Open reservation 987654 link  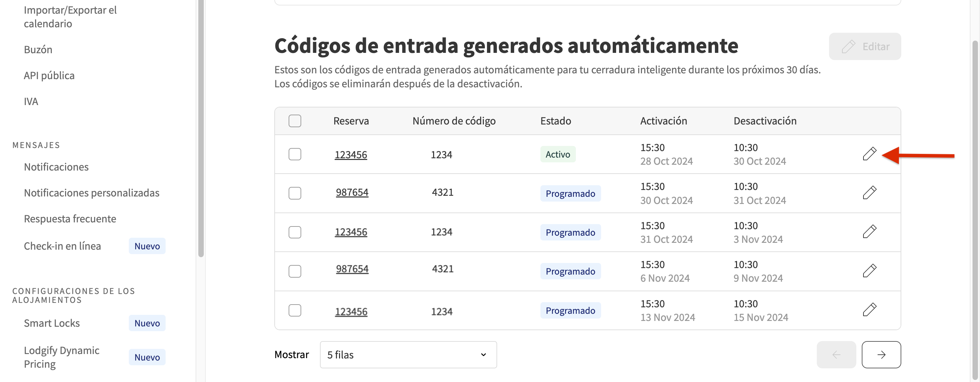coord(352,192)
